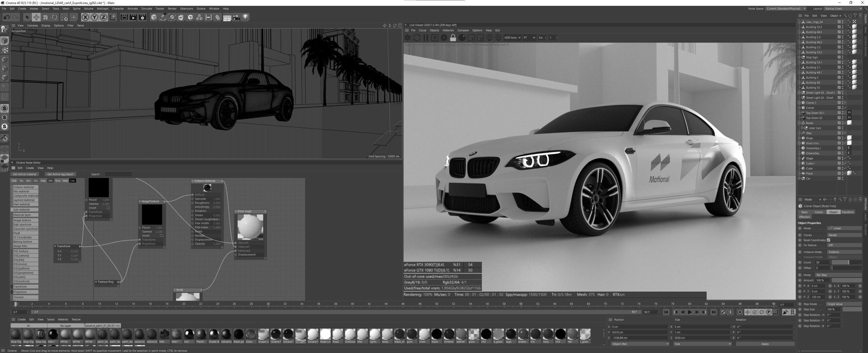This screenshot has height=353, width=868.
Task: Open Edit Render Settings icon
Action: click(143, 17)
